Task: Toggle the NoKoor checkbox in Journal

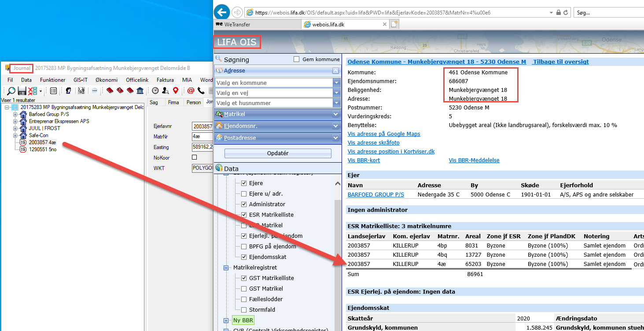Action: tap(195, 157)
